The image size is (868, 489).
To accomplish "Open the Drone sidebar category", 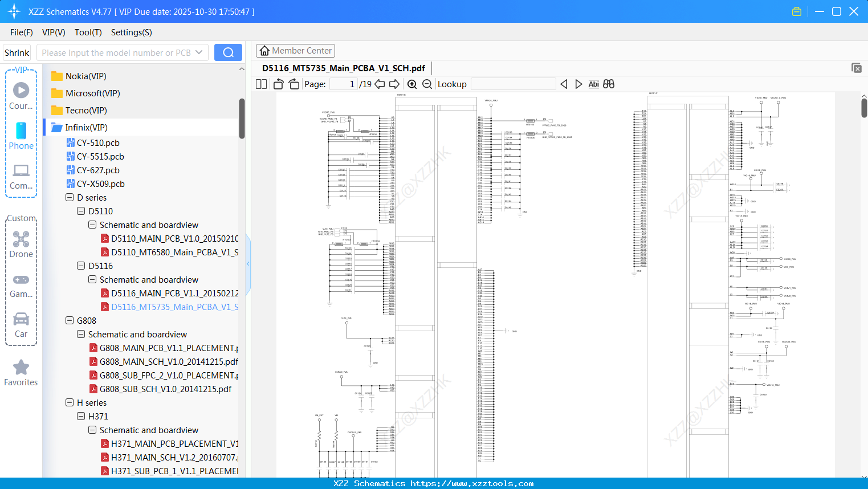I will (x=21, y=244).
